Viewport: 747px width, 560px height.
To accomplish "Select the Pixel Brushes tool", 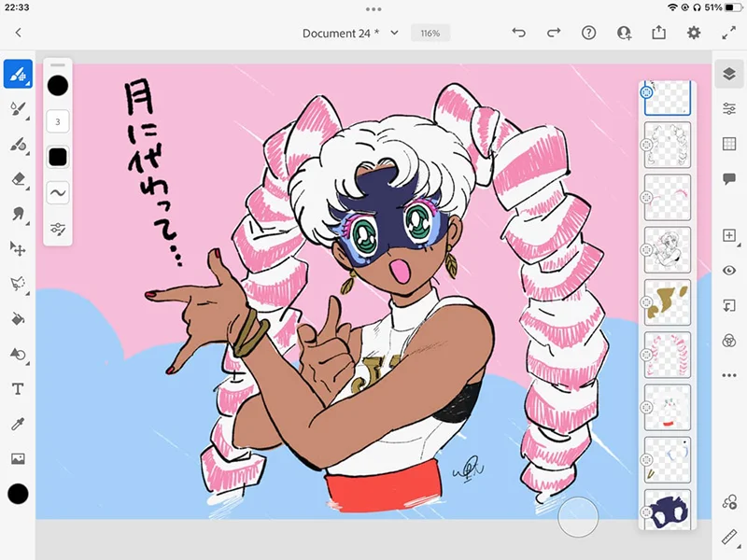I will 18,74.
